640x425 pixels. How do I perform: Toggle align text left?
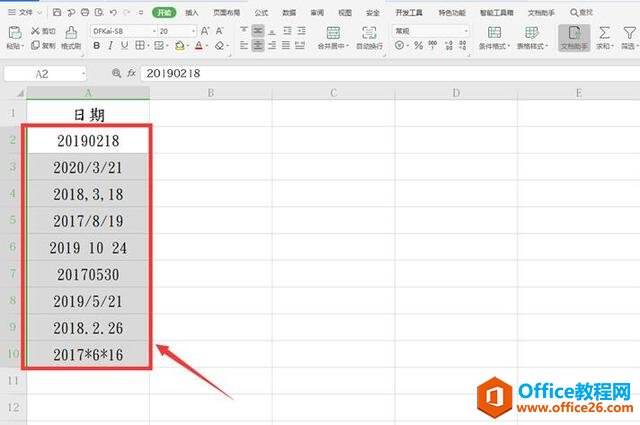pos(244,45)
